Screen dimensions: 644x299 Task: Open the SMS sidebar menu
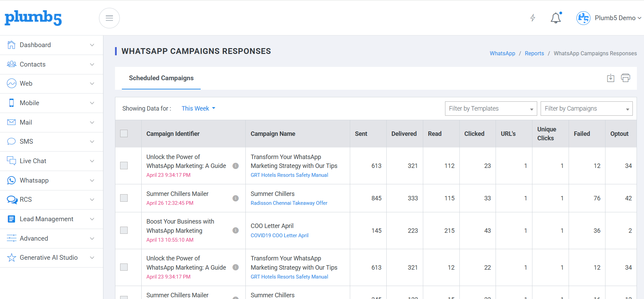coord(52,142)
